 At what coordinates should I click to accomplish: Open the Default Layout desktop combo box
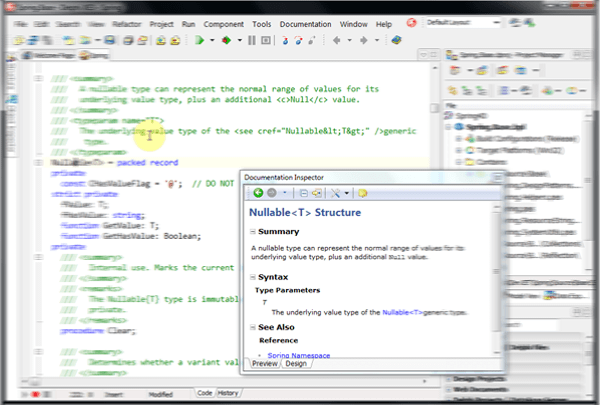point(463,22)
